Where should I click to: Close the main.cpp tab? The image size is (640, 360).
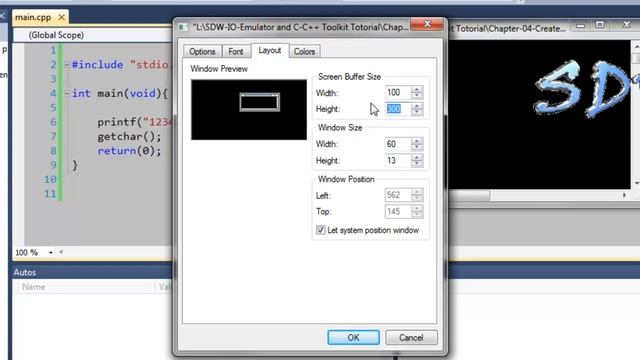click(61, 17)
